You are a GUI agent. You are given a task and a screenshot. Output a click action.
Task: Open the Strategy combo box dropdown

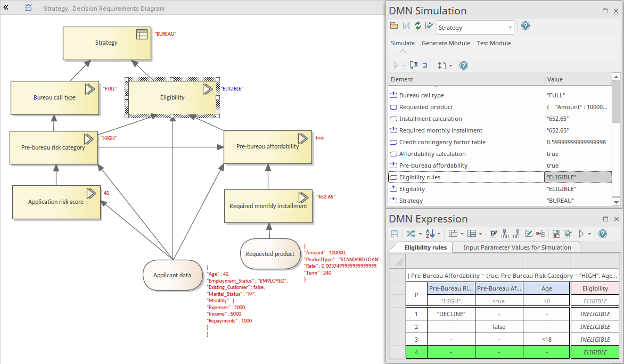(510, 28)
